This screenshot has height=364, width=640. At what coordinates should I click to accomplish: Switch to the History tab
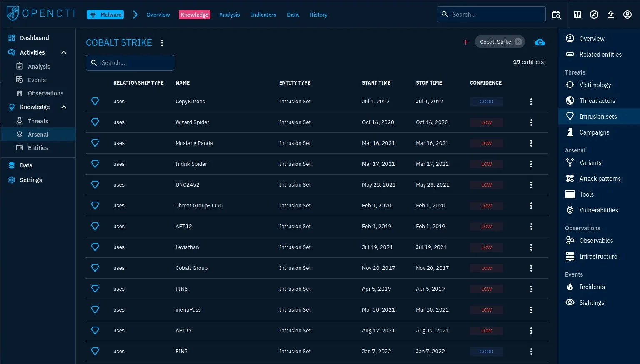318,15
